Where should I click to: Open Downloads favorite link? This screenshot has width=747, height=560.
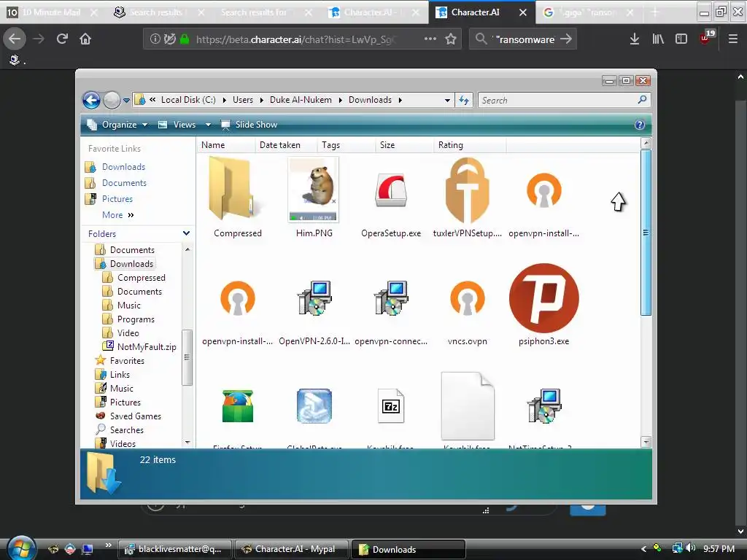pos(123,167)
